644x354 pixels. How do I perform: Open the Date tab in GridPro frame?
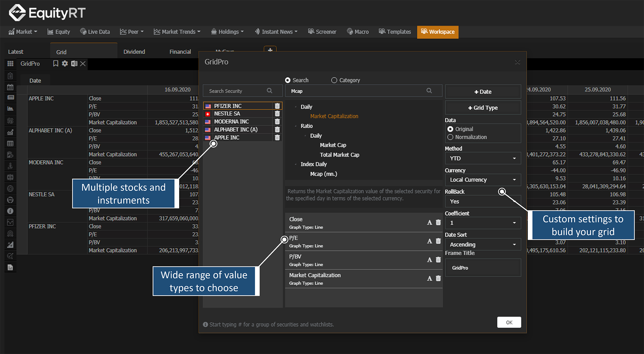[35, 80]
